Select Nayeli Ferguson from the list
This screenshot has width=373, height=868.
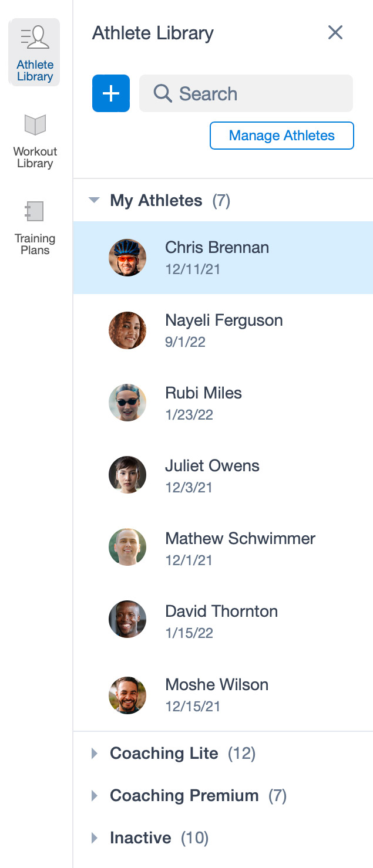point(224,330)
